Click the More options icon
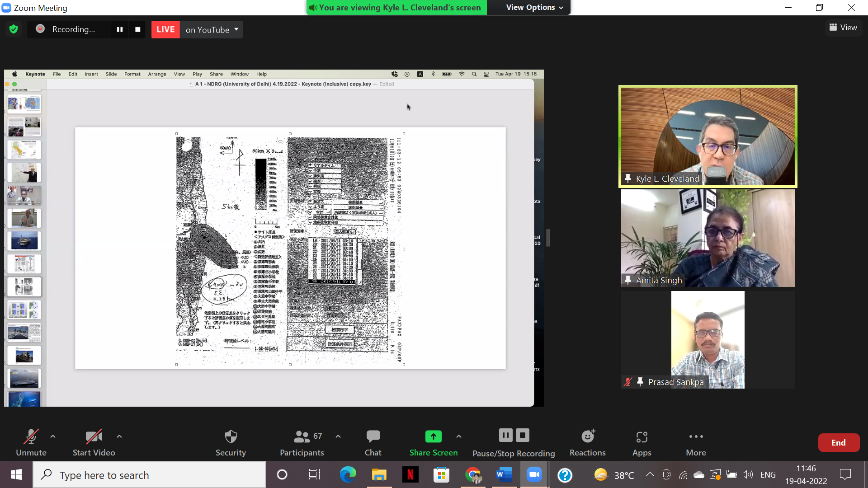Screen dimensions: 868x488 (696, 436)
